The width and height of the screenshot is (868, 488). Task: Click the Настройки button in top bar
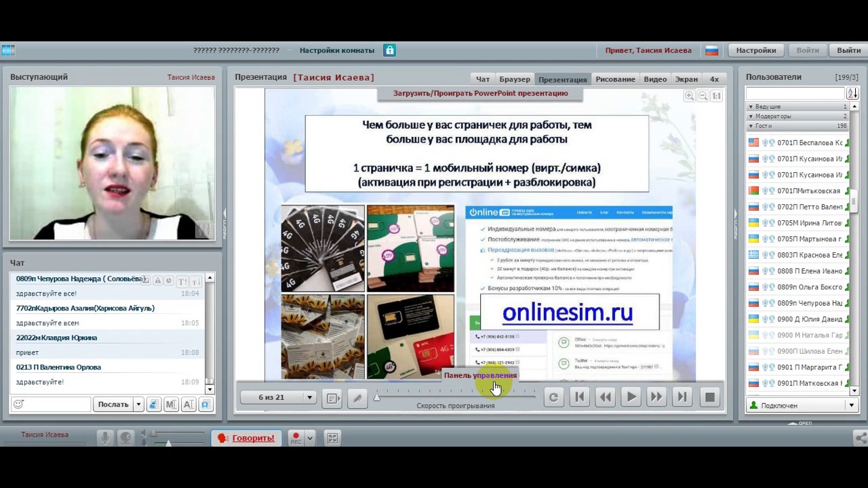pyautogui.click(x=756, y=50)
